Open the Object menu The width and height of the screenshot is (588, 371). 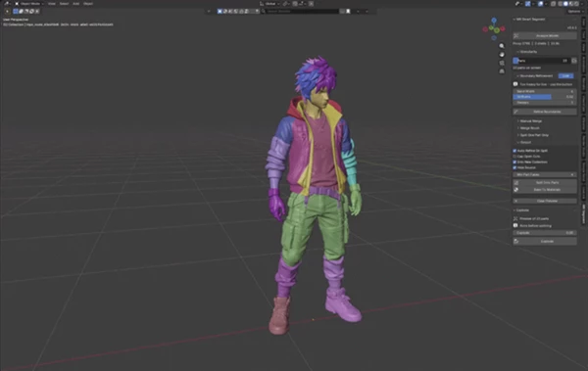click(x=88, y=3)
